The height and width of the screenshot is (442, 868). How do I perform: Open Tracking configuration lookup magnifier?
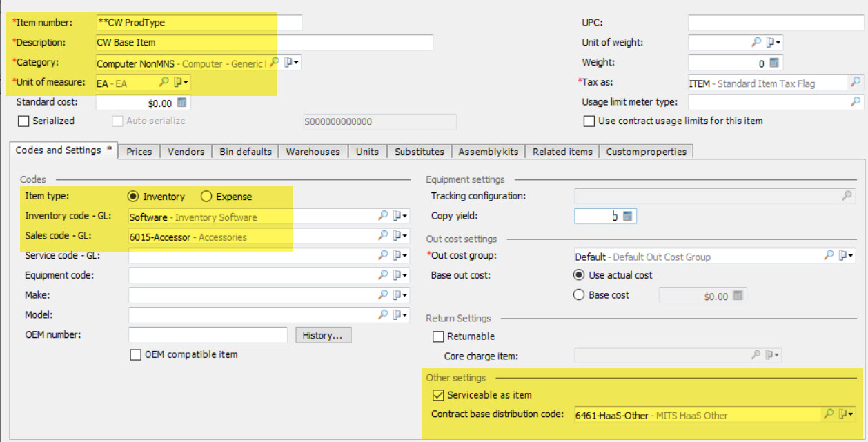pyautogui.click(x=847, y=196)
